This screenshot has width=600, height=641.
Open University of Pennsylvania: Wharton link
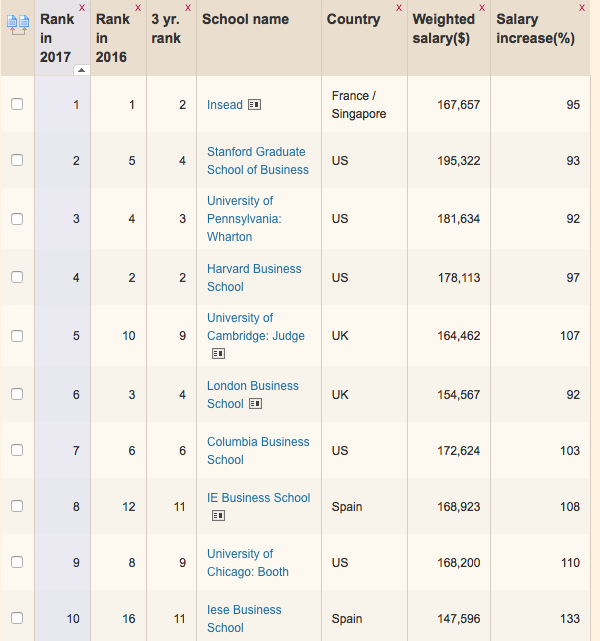click(x=244, y=219)
